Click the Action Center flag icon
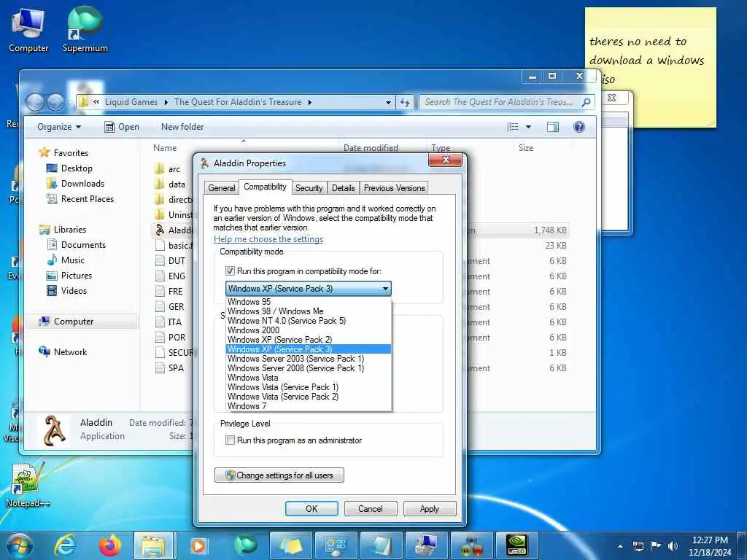Viewport: 747px width, 560px height. pos(656,546)
